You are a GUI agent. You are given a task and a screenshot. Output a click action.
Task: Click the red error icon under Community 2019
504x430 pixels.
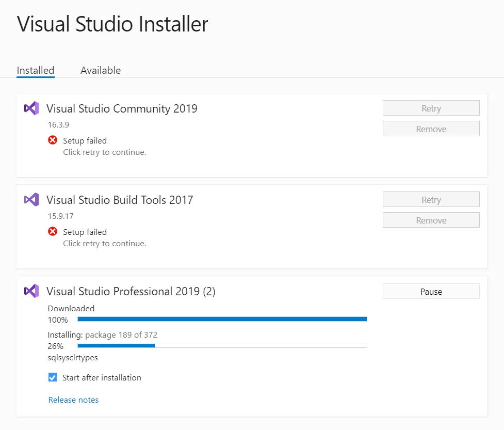[53, 140]
